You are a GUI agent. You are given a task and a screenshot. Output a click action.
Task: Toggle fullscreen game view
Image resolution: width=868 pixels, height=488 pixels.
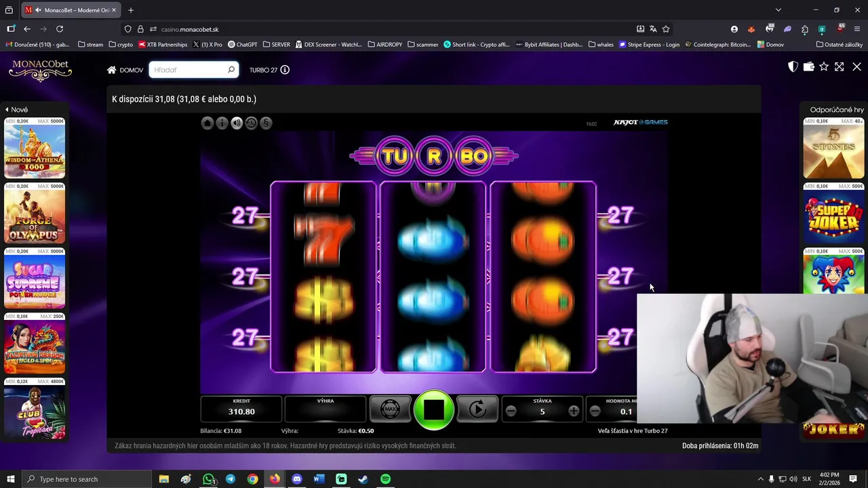click(840, 66)
